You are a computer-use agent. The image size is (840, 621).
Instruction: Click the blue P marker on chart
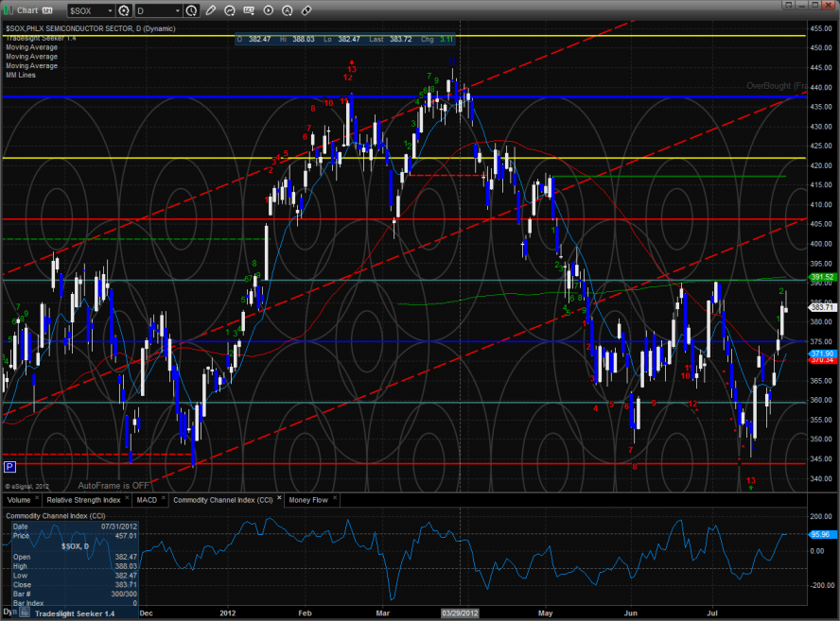pyautogui.click(x=9, y=467)
